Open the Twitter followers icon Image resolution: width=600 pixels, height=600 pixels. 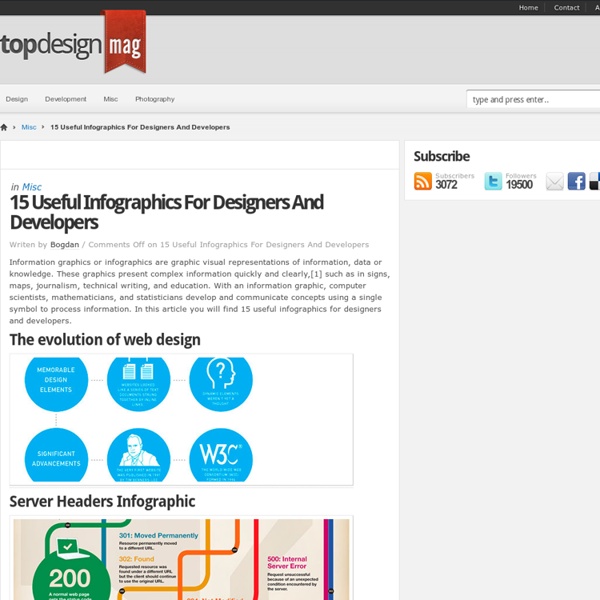[493, 181]
